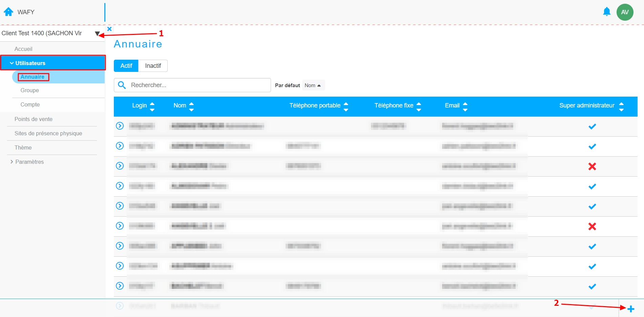The height and width of the screenshot is (317, 644).
Task: Open Points de vente page
Action: (x=34, y=119)
